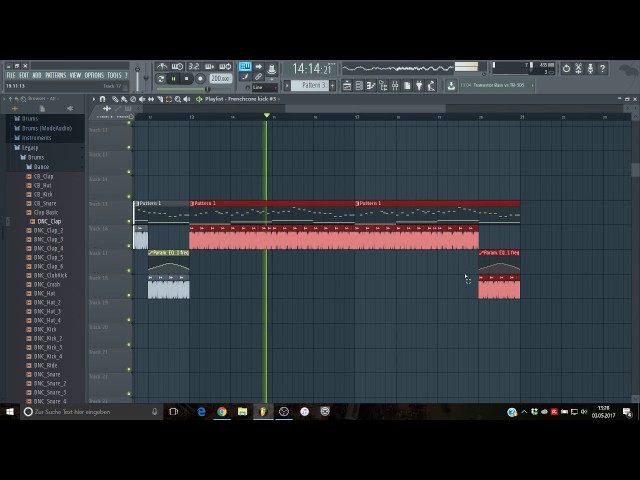The image size is (640, 480).
Task: Toggle pattern/song mode button
Action: 161,78
